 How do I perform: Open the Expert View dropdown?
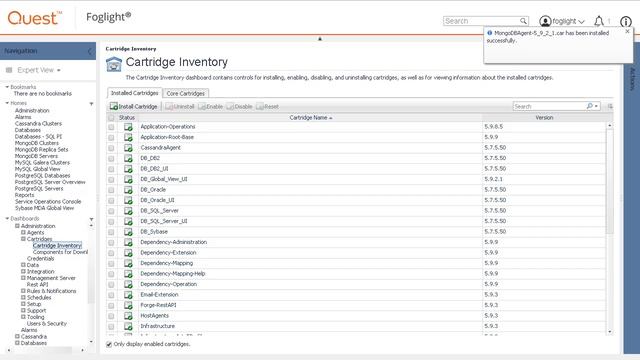pos(39,70)
